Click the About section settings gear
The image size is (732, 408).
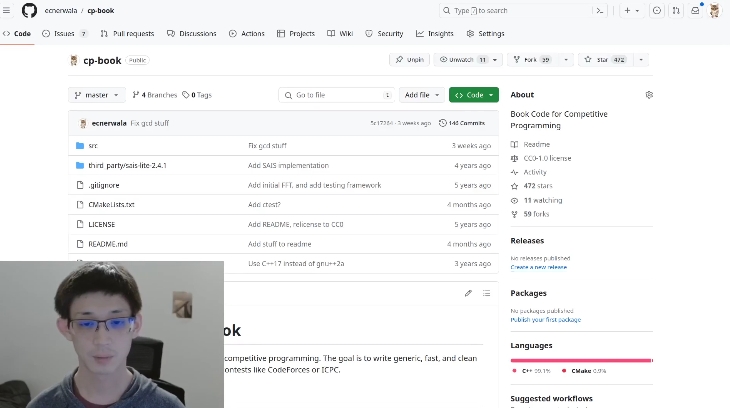click(x=649, y=95)
